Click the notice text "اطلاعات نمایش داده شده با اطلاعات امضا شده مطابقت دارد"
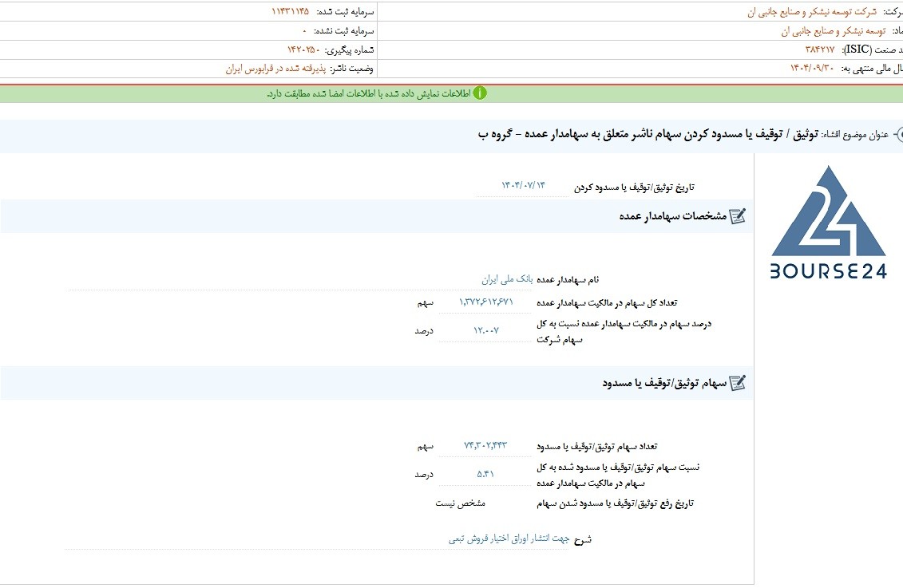The width and height of the screenshot is (903, 588). (369, 93)
